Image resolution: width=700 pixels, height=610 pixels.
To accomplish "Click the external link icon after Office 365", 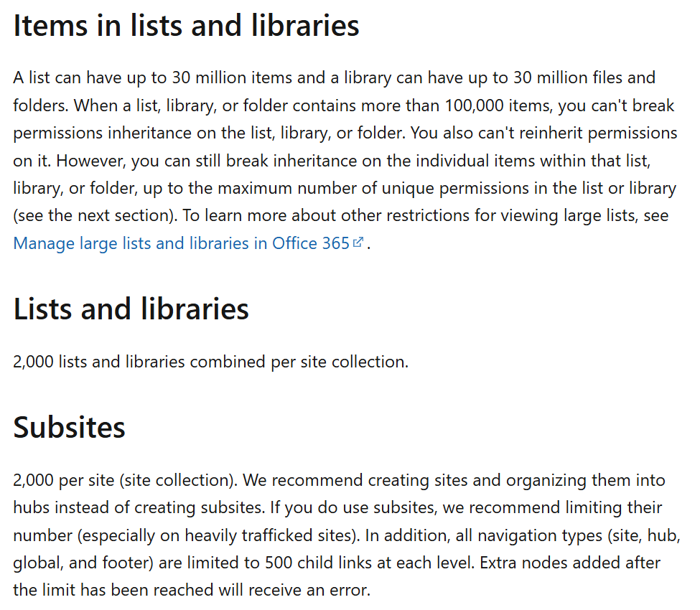I will (x=358, y=243).
